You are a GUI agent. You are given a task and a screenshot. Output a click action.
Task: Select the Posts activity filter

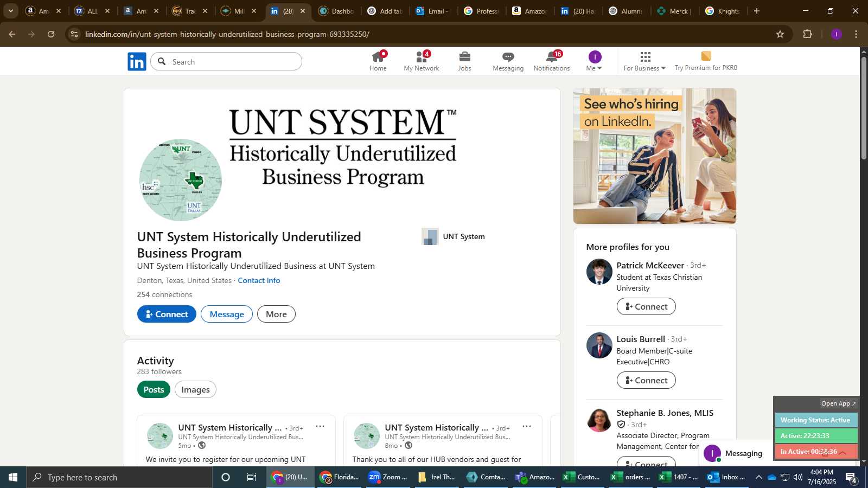tap(154, 389)
